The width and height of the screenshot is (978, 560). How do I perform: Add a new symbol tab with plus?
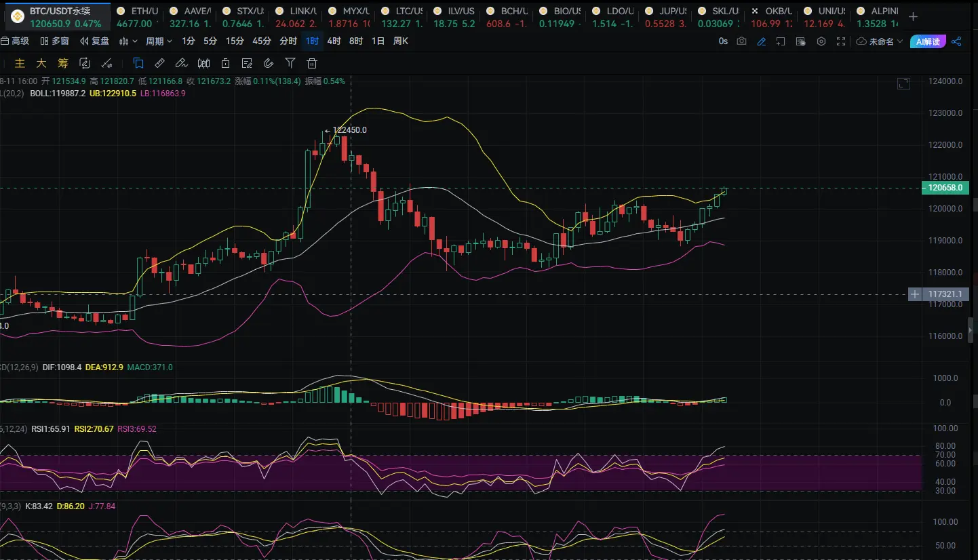click(x=913, y=17)
